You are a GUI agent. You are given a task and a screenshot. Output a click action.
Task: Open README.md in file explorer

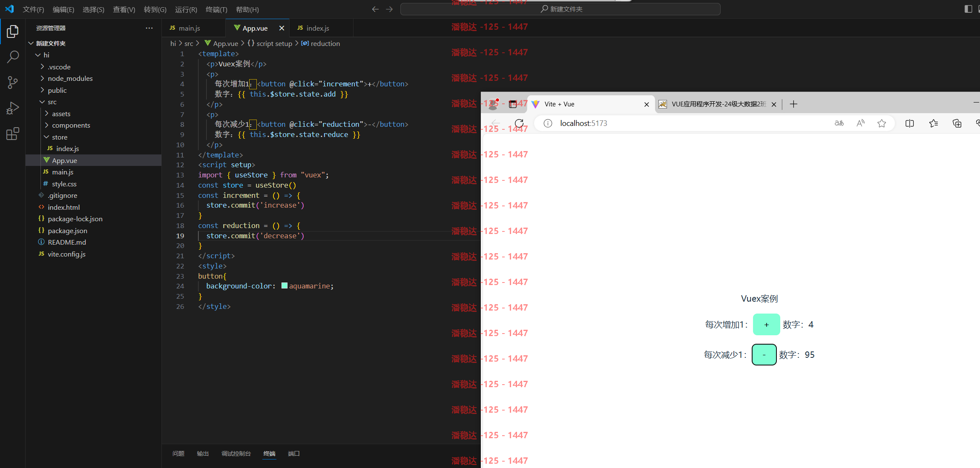[x=93, y=242]
